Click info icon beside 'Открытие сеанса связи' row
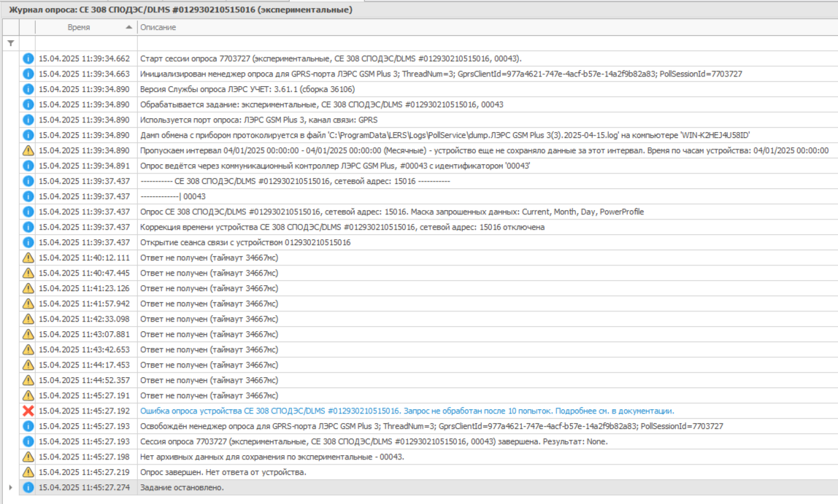The height and width of the screenshot is (504, 838). (28, 242)
